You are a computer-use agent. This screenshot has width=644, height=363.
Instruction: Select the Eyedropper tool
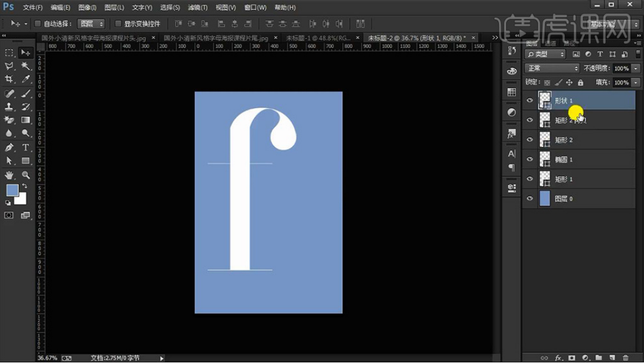[26, 79]
